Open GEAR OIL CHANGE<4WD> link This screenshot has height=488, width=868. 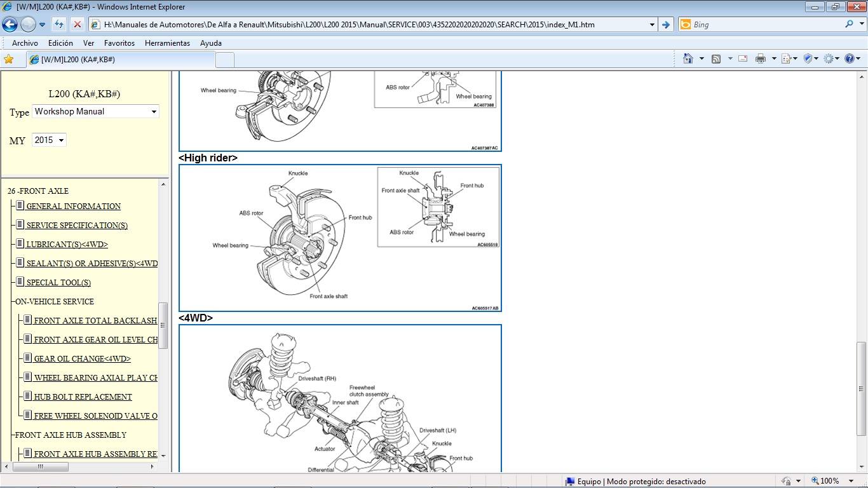(x=82, y=359)
